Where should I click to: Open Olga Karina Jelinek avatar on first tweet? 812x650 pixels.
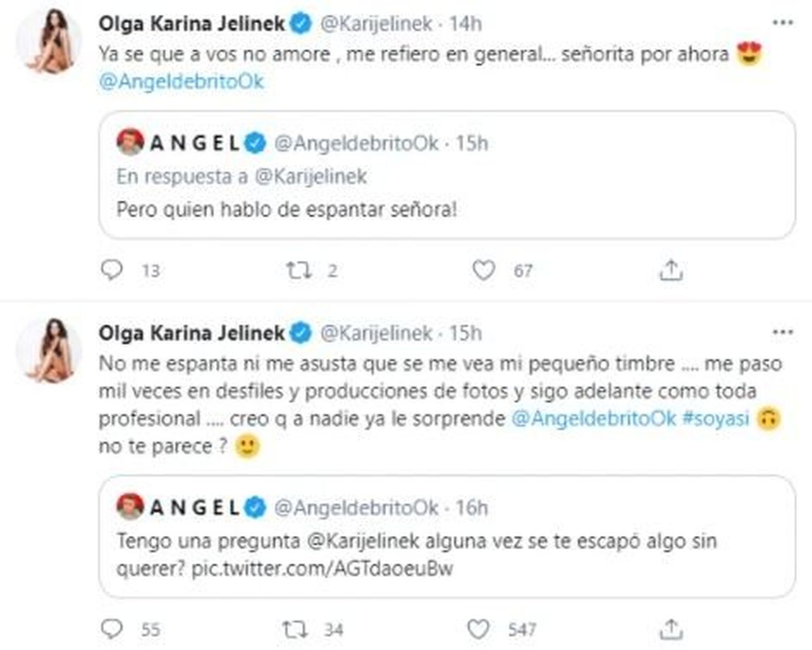(x=49, y=41)
